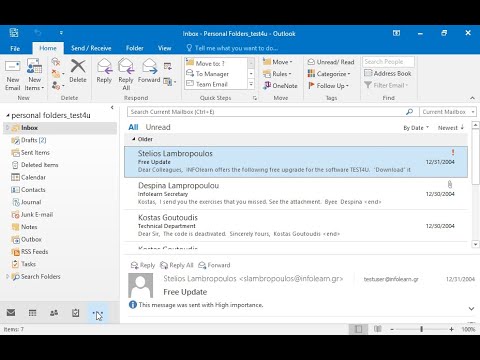Expand the Quick Steps gallery
480x360 pixels.
[x=251, y=84]
